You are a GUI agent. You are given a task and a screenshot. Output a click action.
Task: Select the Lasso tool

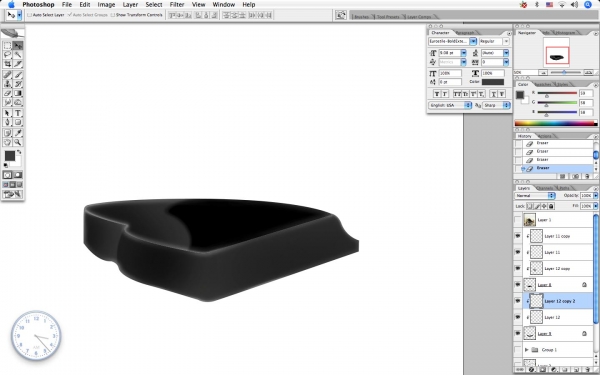[7, 55]
